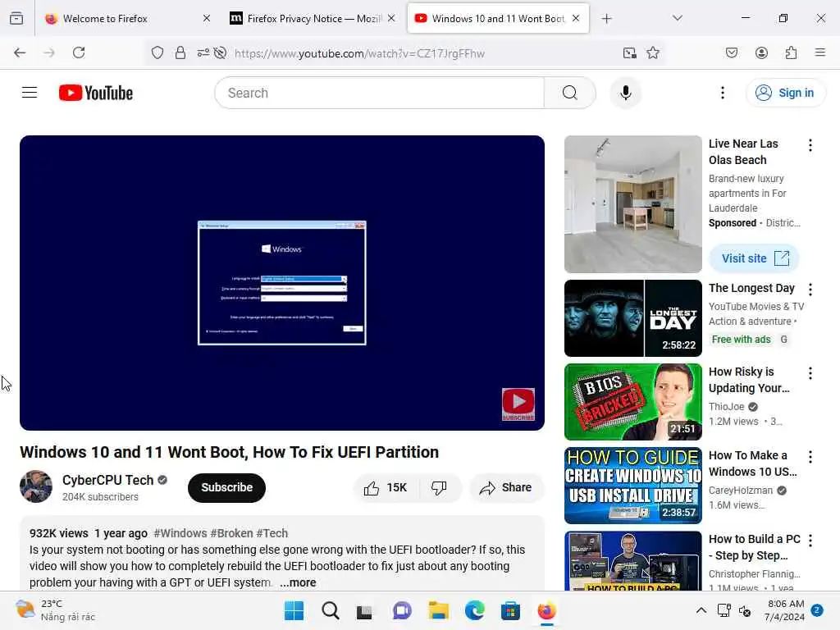Image resolution: width=840 pixels, height=630 pixels.
Task: Open YouTube settings three-dot menu
Action: coord(722,93)
